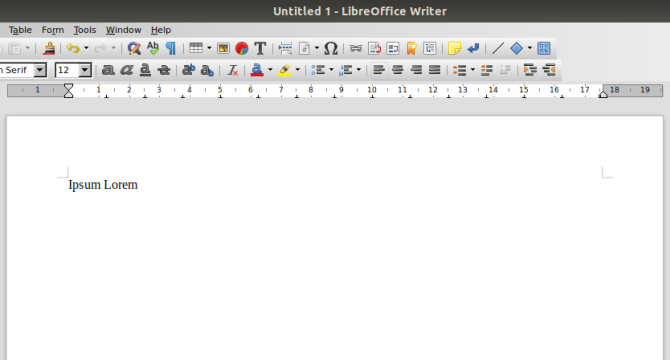Screen dimensions: 670x360
Task: Open the font name dropdown arrow
Action: (x=40, y=70)
